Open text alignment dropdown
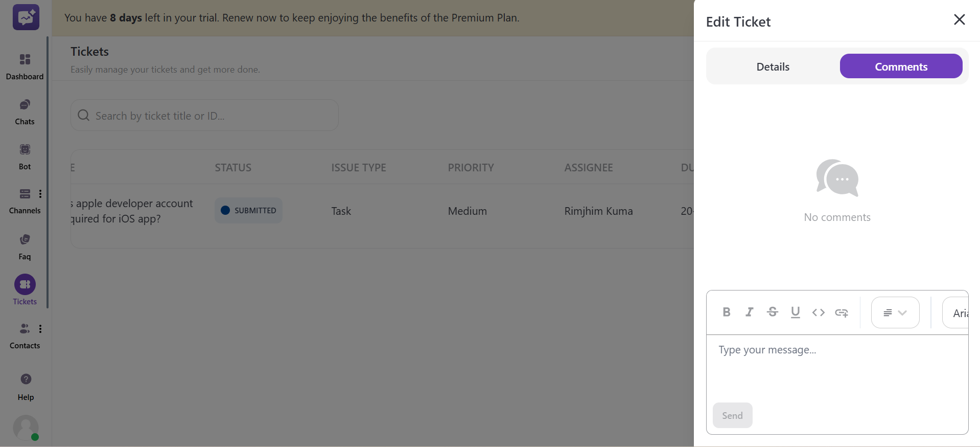This screenshot has width=980, height=447. (895, 312)
